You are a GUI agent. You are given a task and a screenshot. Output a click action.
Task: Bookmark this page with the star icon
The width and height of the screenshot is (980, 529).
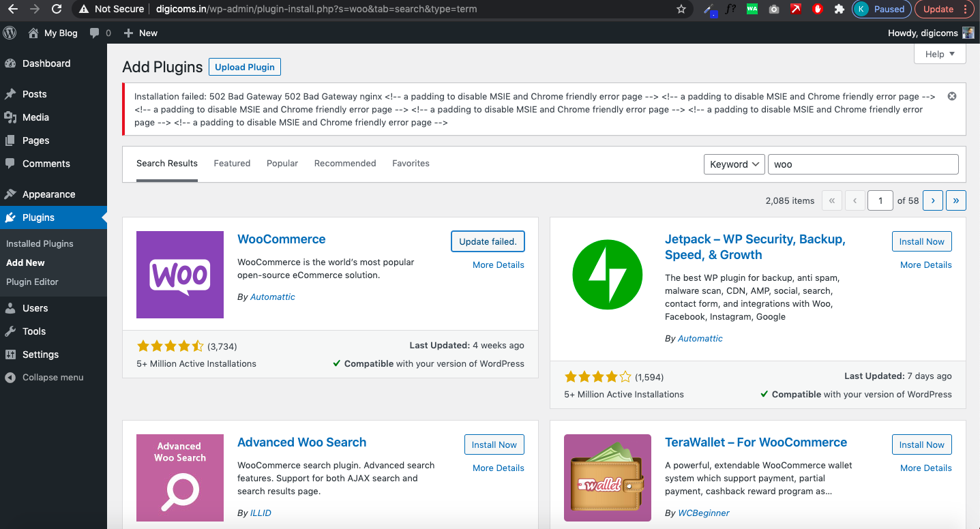(x=681, y=9)
